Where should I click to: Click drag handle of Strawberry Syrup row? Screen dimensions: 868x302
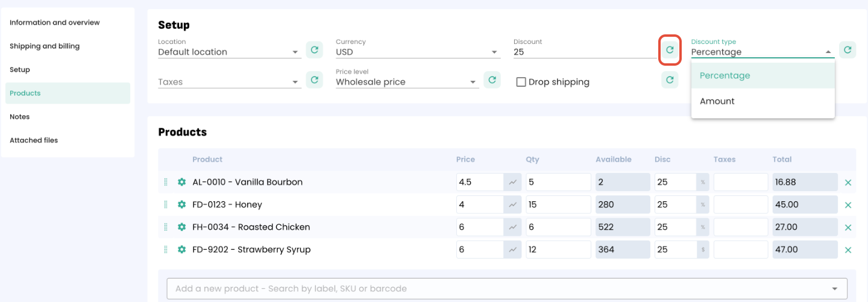tap(166, 250)
